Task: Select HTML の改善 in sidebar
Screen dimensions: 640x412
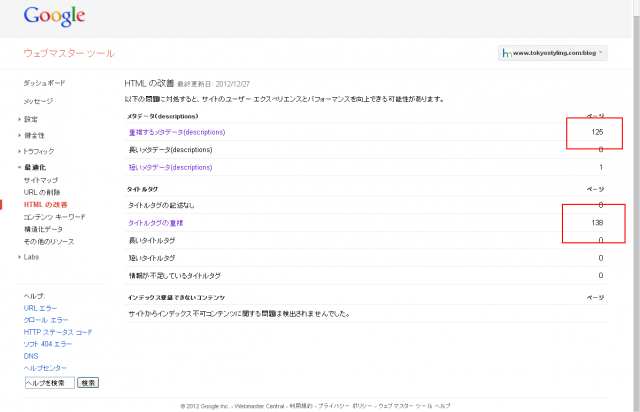Action: tap(45, 205)
